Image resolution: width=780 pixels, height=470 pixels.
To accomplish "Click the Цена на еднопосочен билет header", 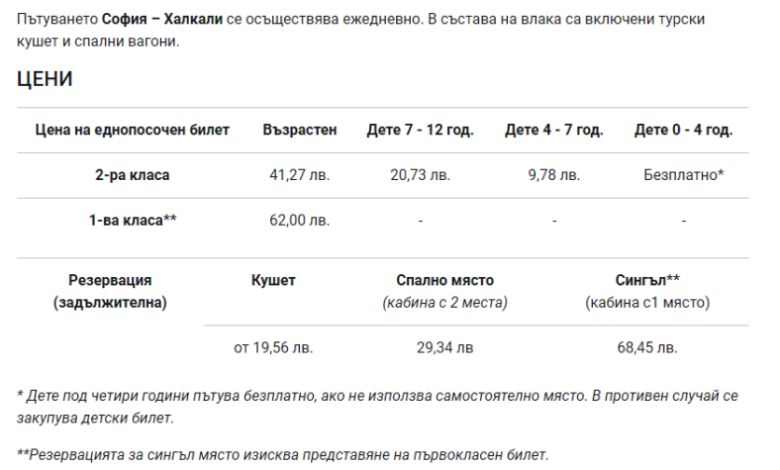I will tap(132, 130).
